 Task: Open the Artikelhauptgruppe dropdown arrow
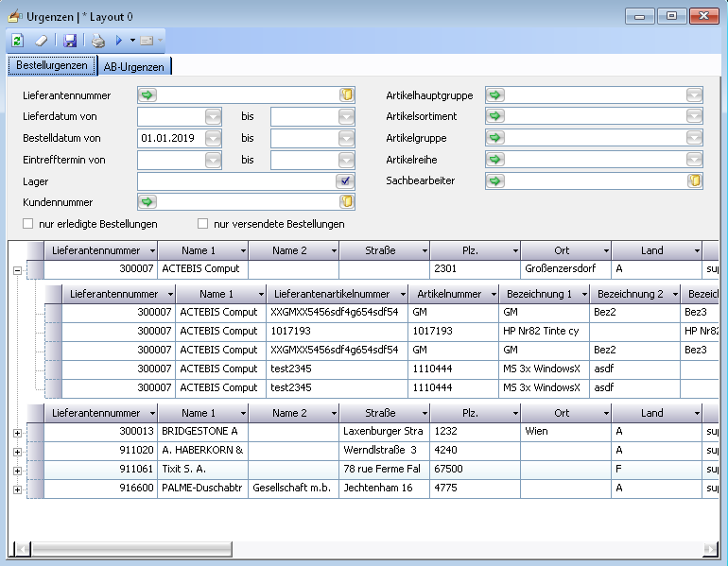click(694, 95)
